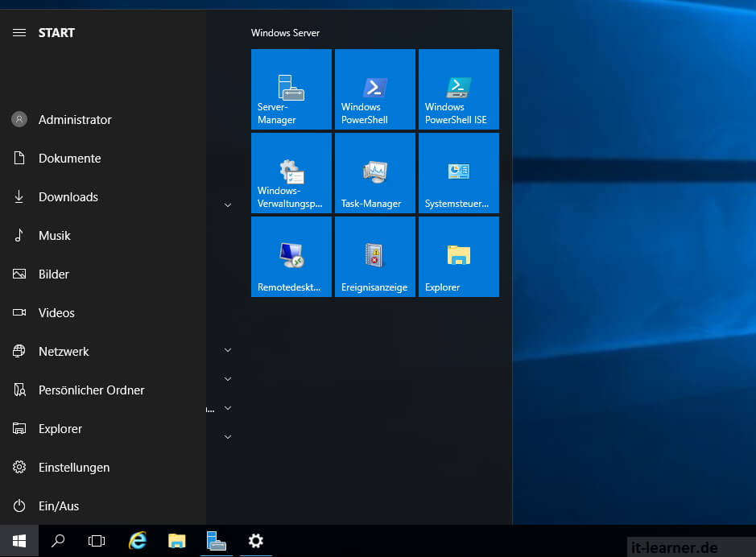Launch the Windows PowerShell tile
The height and width of the screenshot is (557, 756).
(x=375, y=89)
